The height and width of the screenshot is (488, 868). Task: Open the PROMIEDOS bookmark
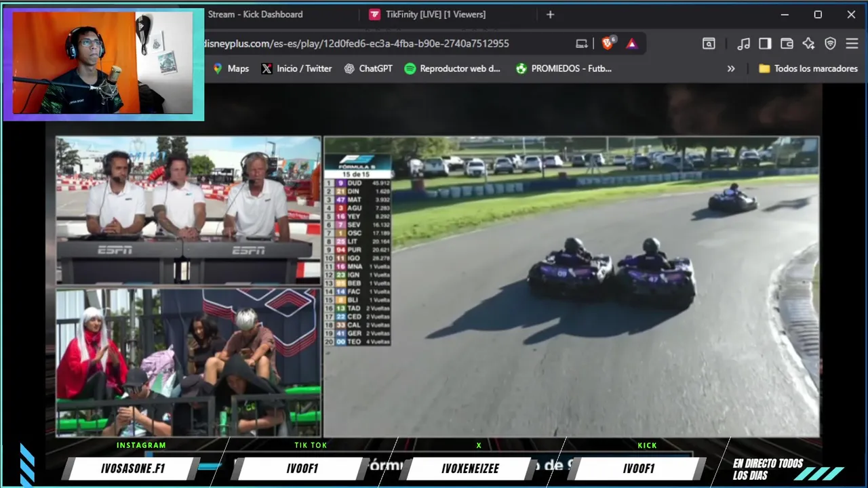(564, 68)
